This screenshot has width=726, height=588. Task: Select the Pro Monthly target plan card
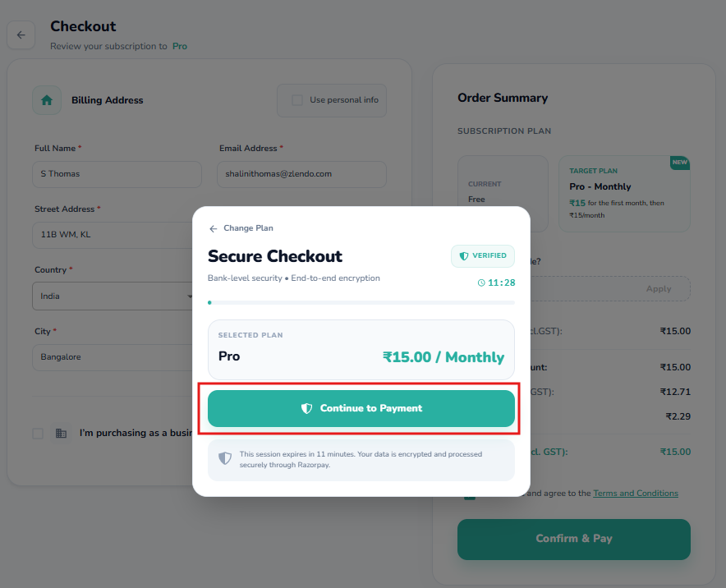point(624,193)
